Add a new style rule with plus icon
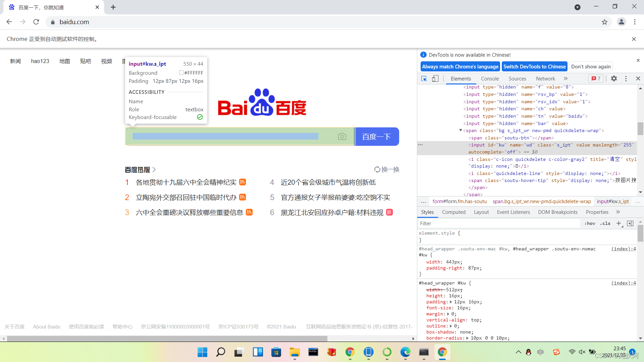 point(619,223)
